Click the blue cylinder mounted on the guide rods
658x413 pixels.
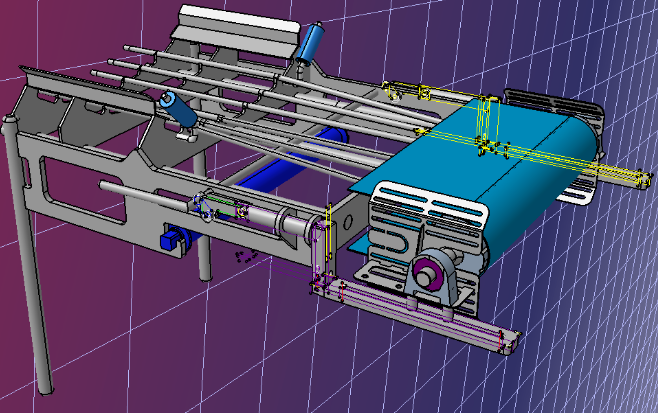coord(178,109)
